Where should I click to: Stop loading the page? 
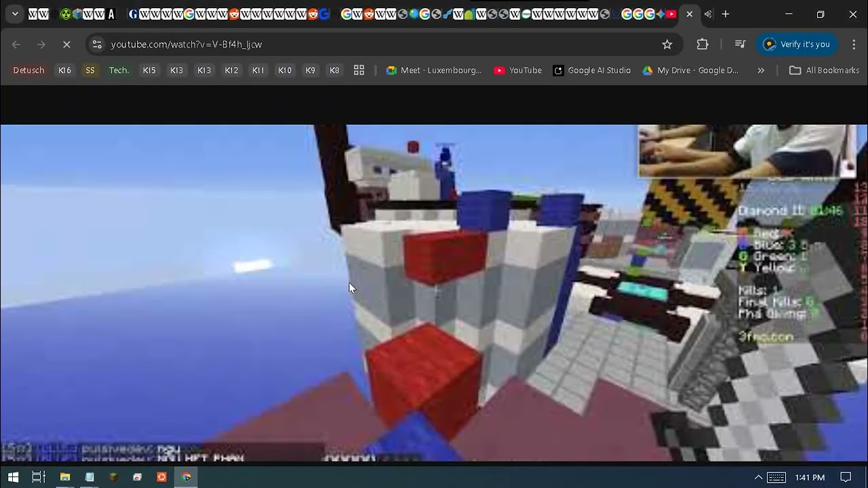coord(66,44)
